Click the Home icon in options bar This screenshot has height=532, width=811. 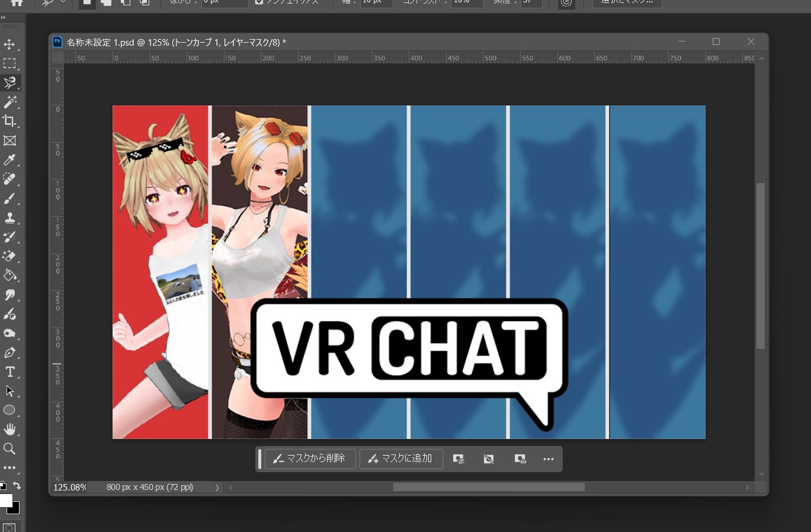[x=17, y=2]
